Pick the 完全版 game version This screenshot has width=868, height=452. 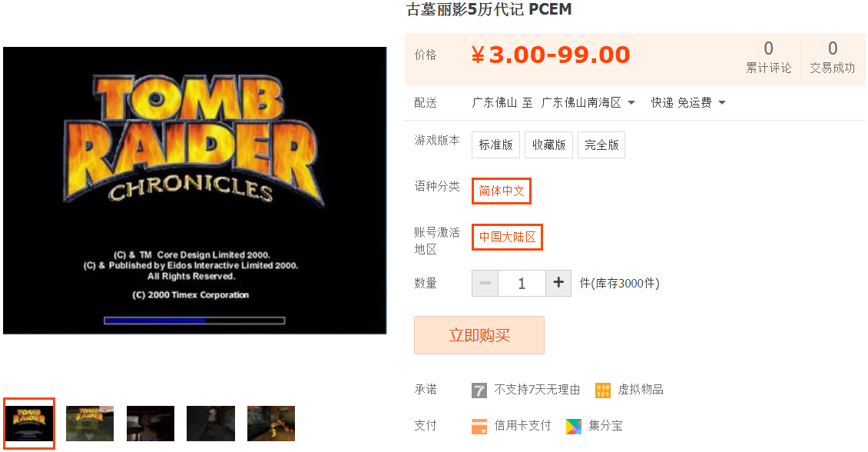tap(601, 145)
